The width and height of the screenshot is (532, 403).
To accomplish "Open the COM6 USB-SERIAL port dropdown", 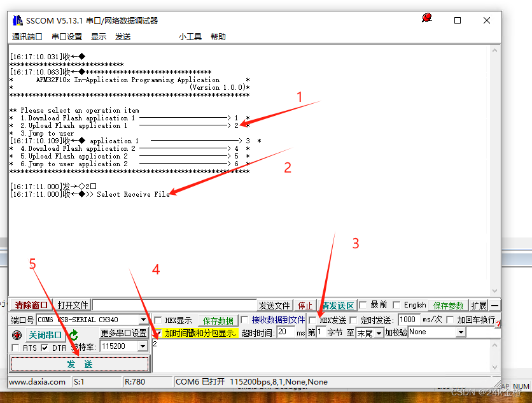I will pyautogui.click(x=143, y=319).
